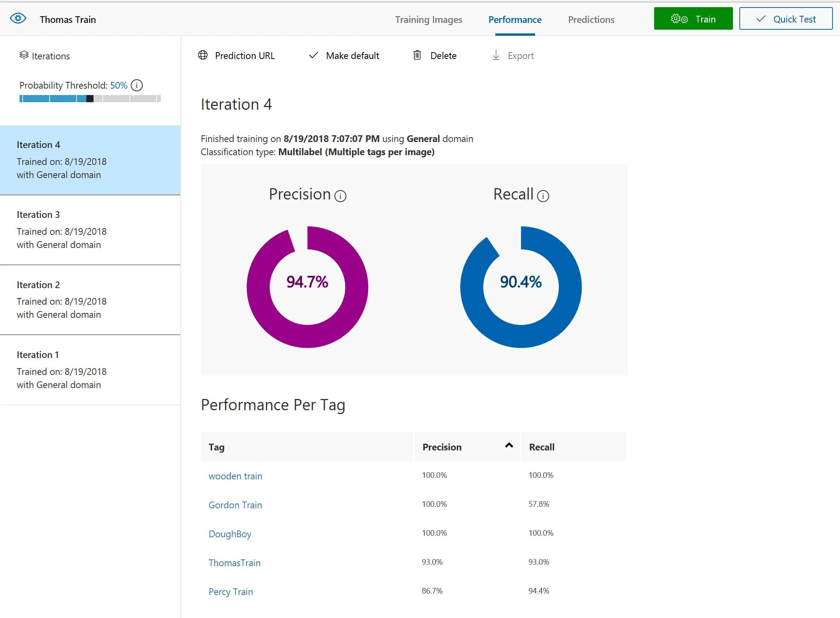Click the Prediction URL globe icon

203,55
